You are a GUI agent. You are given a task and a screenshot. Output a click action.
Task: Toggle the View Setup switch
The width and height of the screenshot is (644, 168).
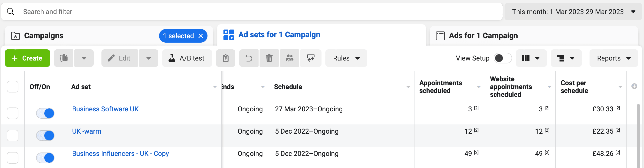(503, 58)
